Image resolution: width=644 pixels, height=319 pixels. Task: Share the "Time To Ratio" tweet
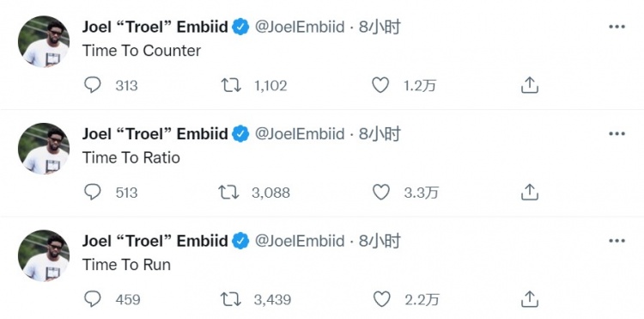[x=530, y=192]
